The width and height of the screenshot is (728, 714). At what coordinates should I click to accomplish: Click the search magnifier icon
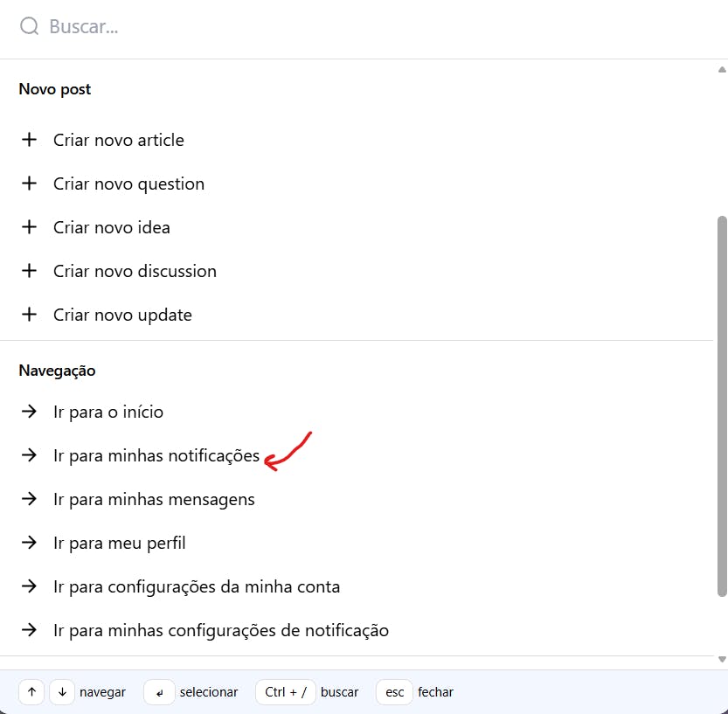tap(29, 26)
